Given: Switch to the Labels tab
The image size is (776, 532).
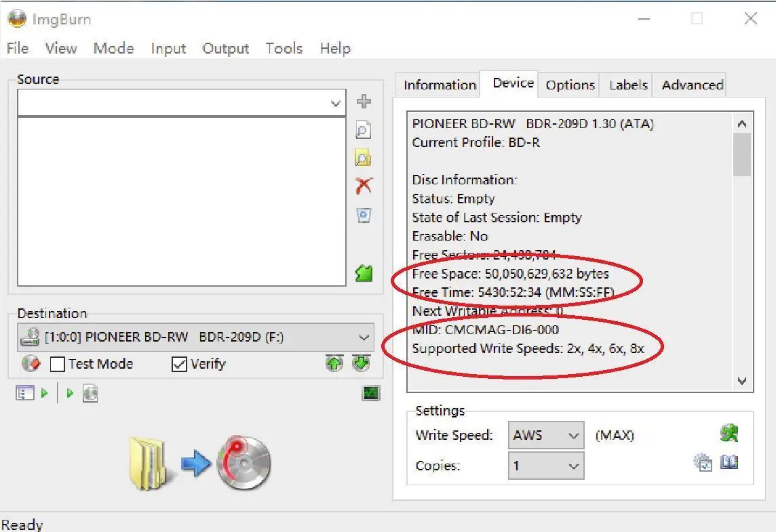Looking at the screenshot, I should click(x=628, y=85).
